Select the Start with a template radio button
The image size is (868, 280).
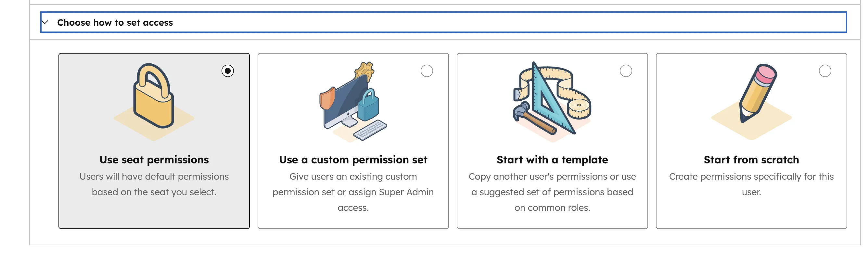coord(626,71)
